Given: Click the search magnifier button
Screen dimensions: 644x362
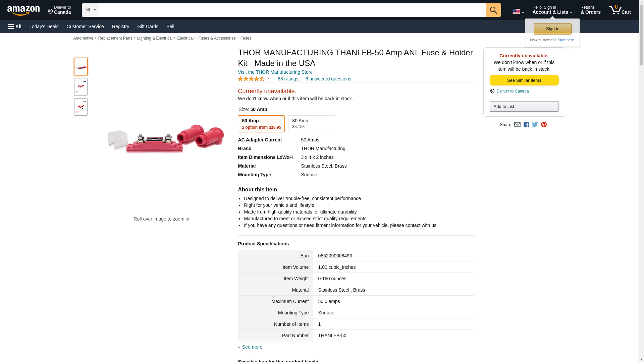Looking at the screenshot, I should tap(493, 10).
